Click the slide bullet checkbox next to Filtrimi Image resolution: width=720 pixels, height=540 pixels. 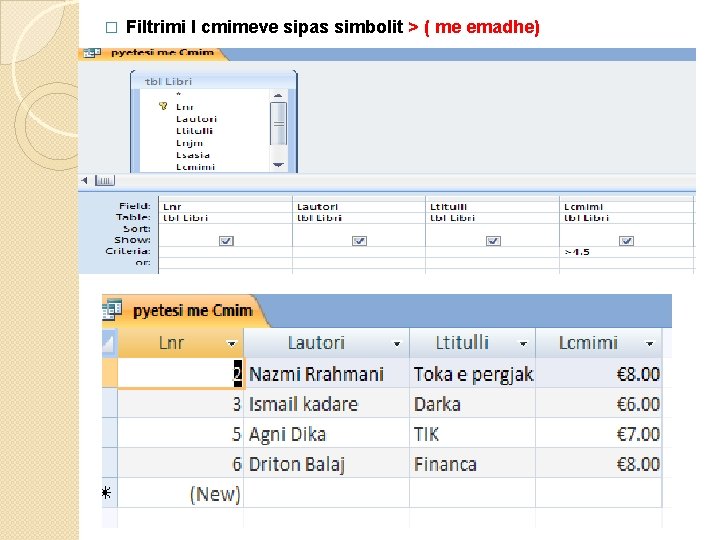click(x=111, y=28)
